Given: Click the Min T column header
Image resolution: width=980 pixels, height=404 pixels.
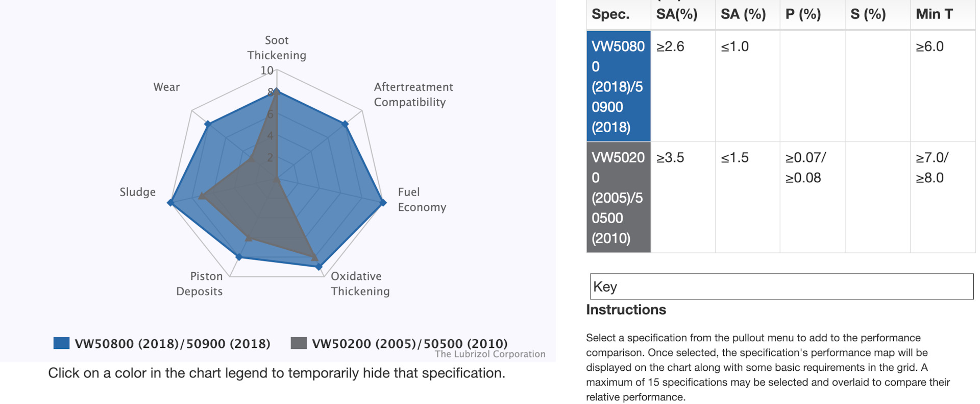Looking at the screenshot, I should click(x=934, y=14).
